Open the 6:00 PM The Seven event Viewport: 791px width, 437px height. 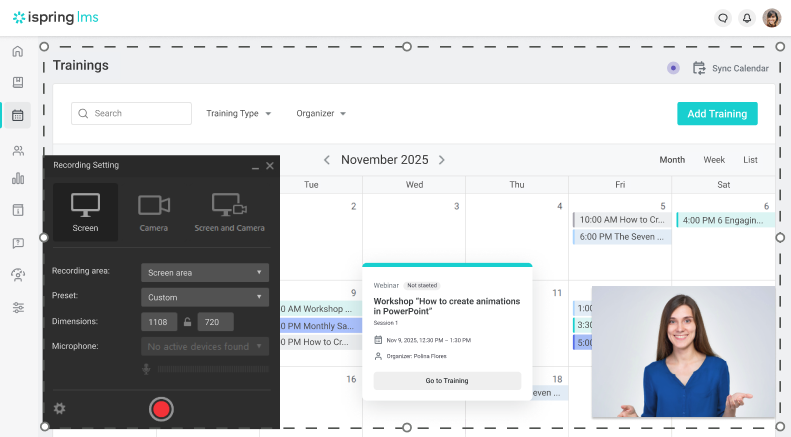click(x=622, y=237)
